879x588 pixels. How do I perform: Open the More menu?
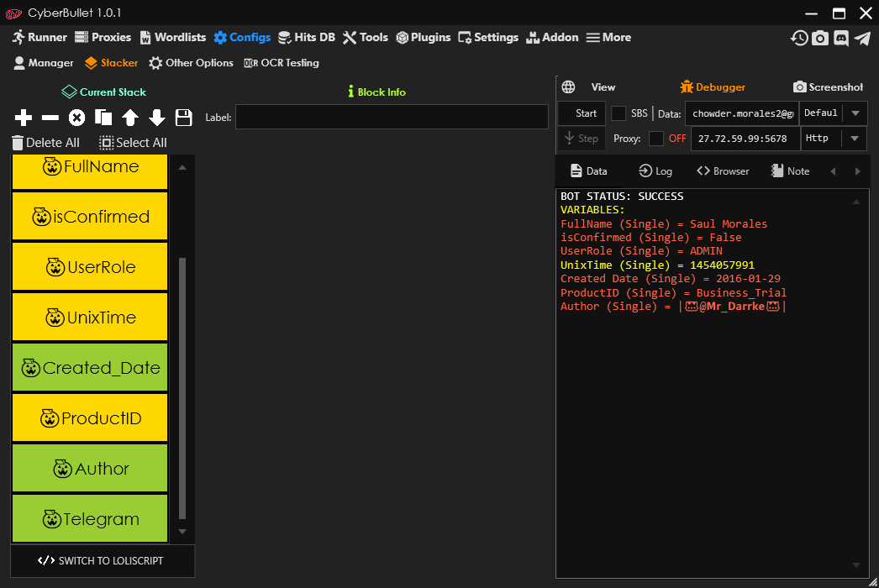click(608, 38)
